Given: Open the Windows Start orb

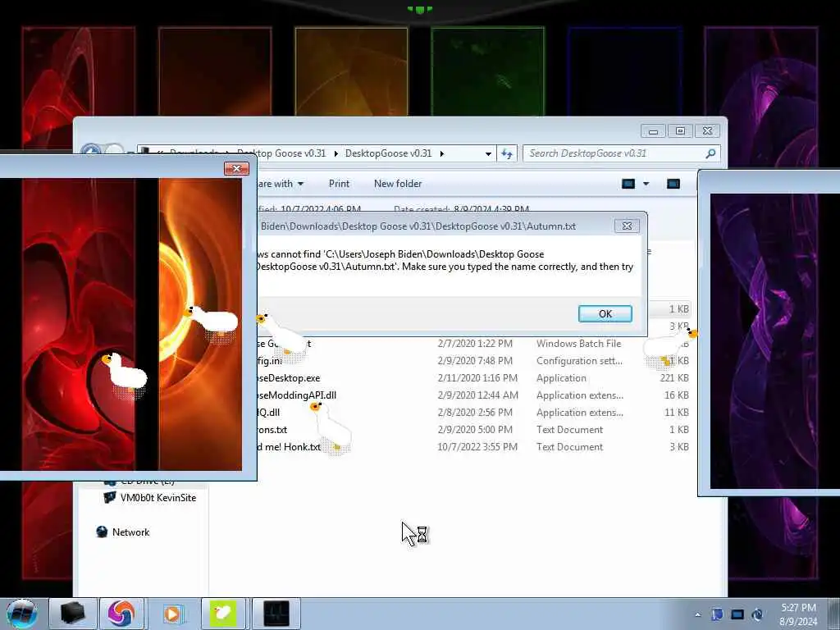Looking at the screenshot, I should [22, 614].
